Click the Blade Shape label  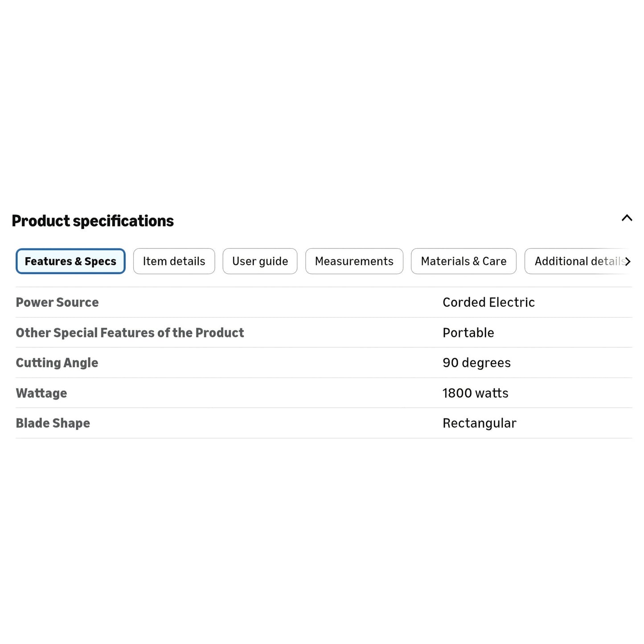coord(53,423)
